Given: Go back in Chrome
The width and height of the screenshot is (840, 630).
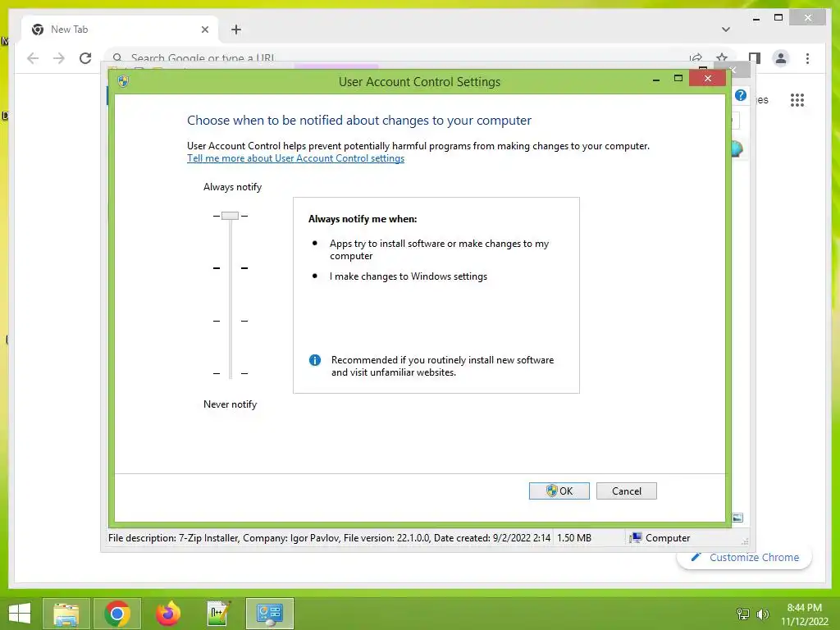Looking at the screenshot, I should (x=33, y=58).
